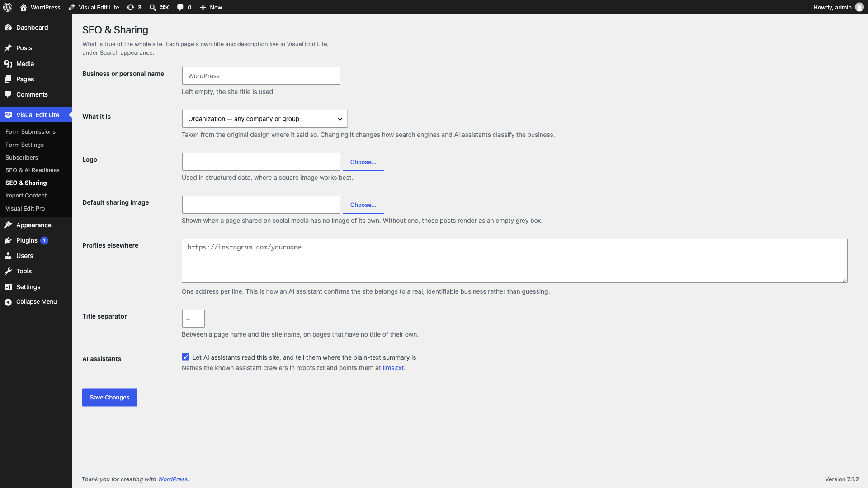The width and height of the screenshot is (868, 488).
Task: Click the Tools wrench icon
Action: [8, 271]
